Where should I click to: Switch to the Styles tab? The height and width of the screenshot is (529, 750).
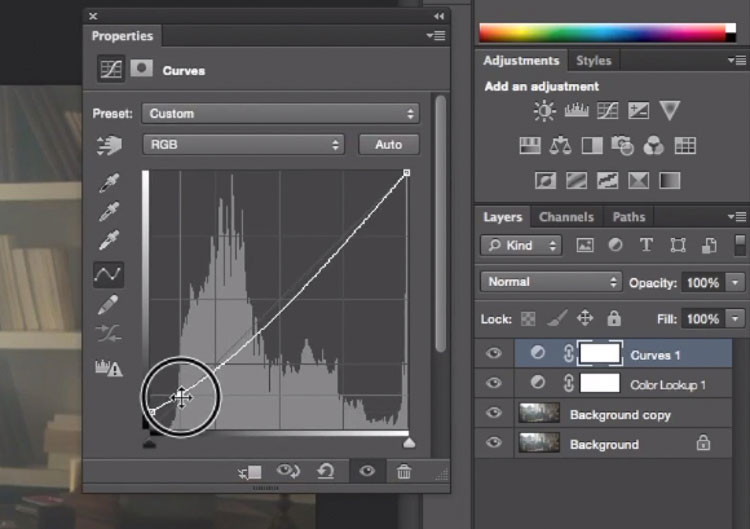tap(594, 61)
